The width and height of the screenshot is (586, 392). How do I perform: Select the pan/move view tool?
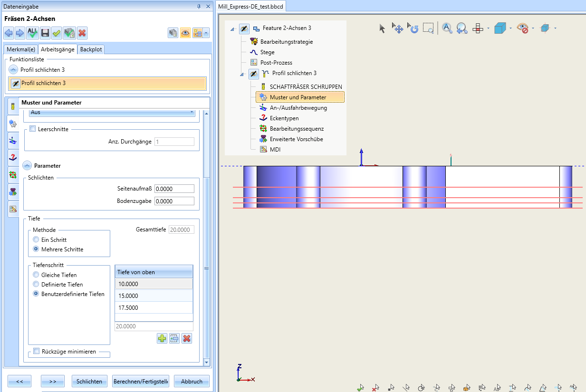(397, 29)
